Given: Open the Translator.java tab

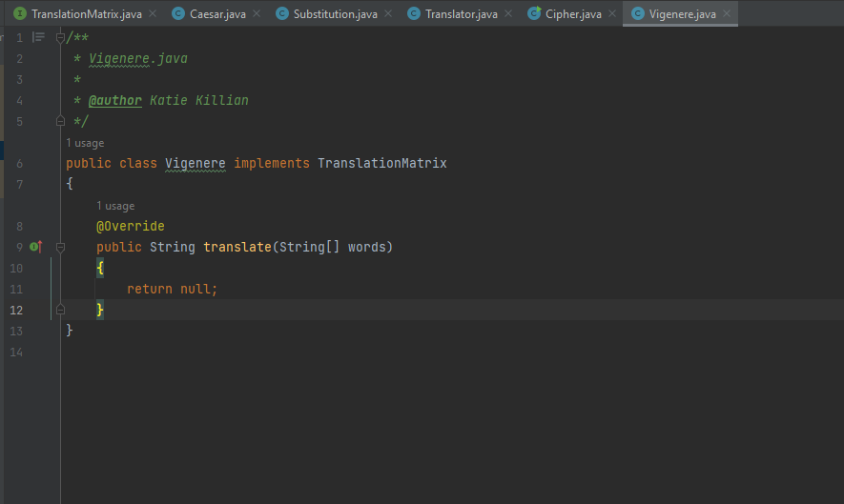Looking at the screenshot, I should pos(462,14).
